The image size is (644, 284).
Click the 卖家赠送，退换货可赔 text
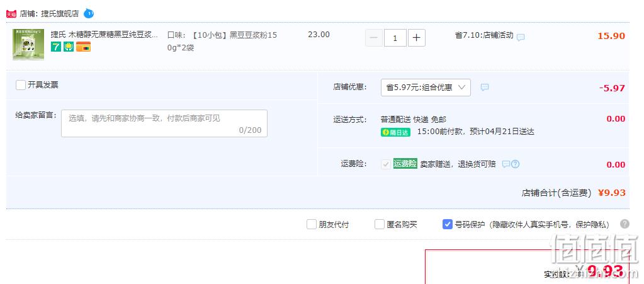458,164
